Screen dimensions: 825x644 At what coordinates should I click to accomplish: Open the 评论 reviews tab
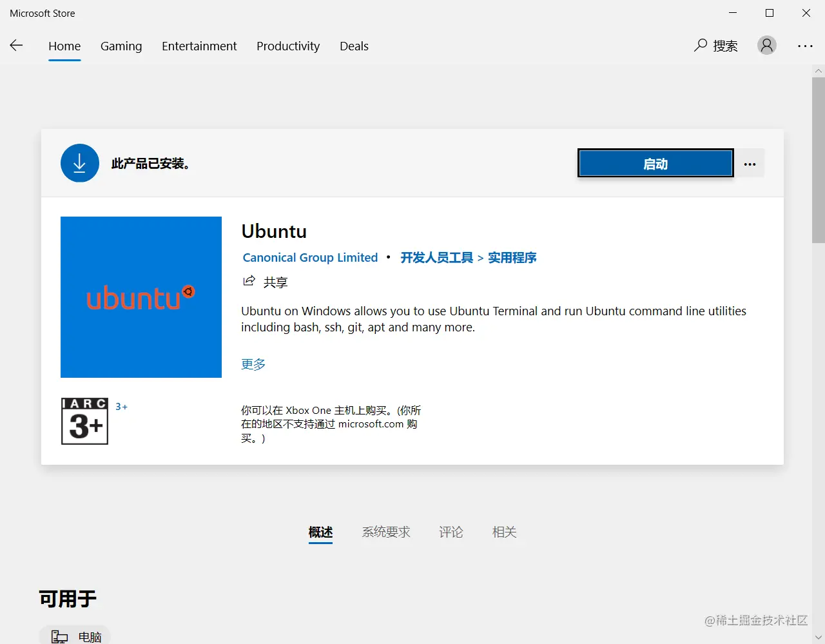(x=451, y=532)
